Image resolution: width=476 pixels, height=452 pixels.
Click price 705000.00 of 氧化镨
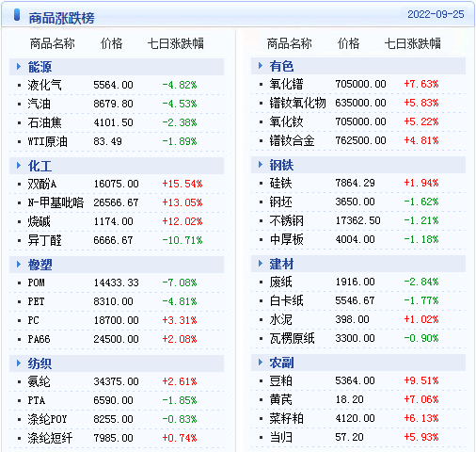point(360,84)
